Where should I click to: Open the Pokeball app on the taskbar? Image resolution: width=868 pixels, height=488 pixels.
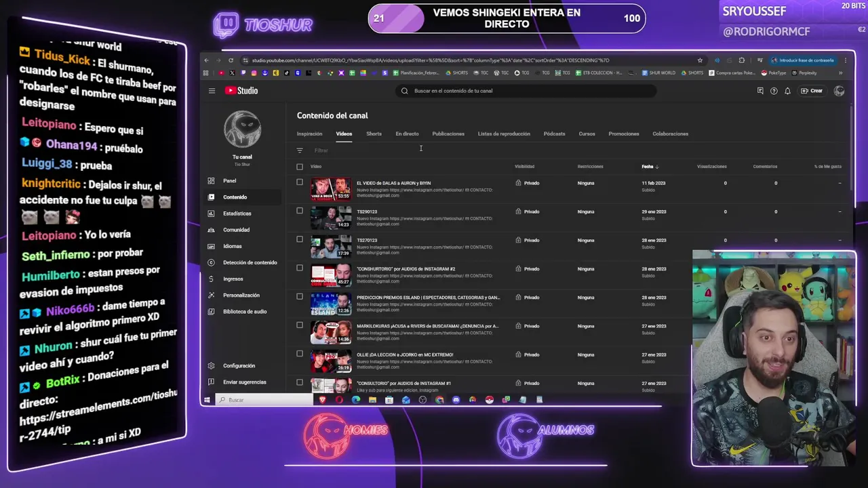(489, 400)
